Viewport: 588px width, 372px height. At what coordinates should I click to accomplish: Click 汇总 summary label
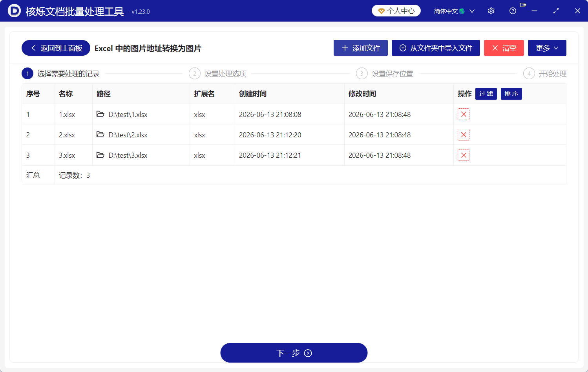(x=33, y=175)
